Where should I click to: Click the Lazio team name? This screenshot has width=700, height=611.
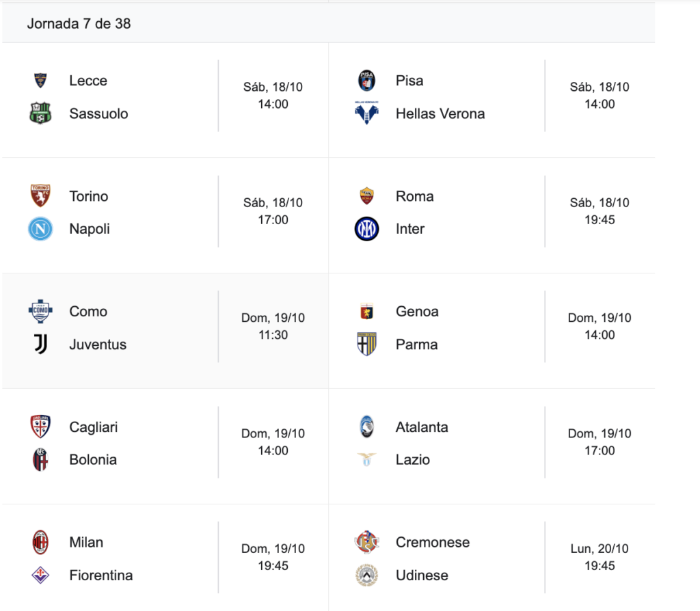pos(413,460)
